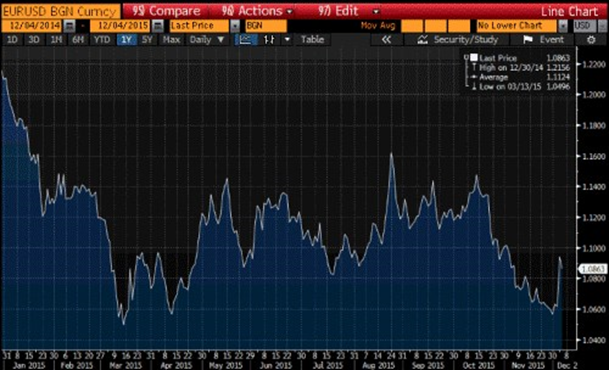Toggle the Last Price legend color box

(x=474, y=58)
